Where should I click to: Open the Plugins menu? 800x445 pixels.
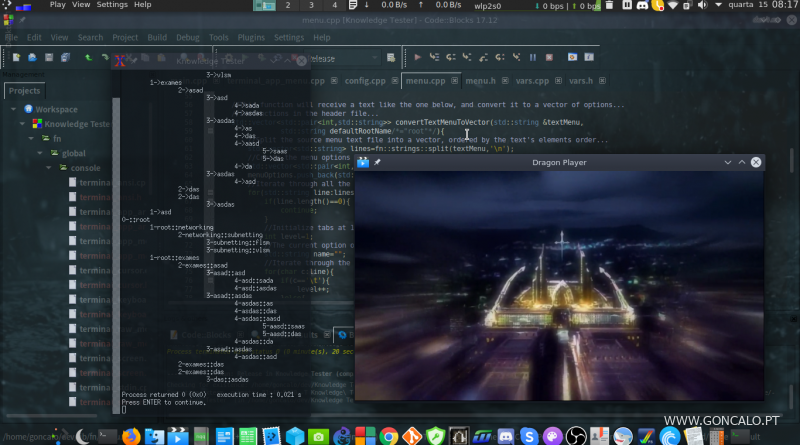pyautogui.click(x=251, y=37)
